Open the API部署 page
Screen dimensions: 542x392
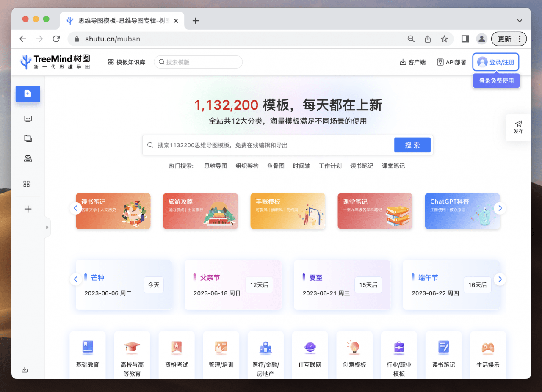coord(451,61)
